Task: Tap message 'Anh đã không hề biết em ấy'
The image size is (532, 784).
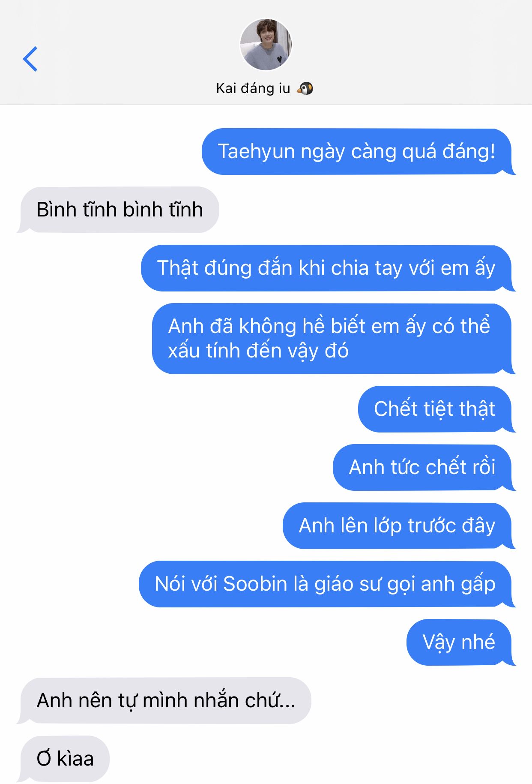Action: pyautogui.click(x=334, y=339)
